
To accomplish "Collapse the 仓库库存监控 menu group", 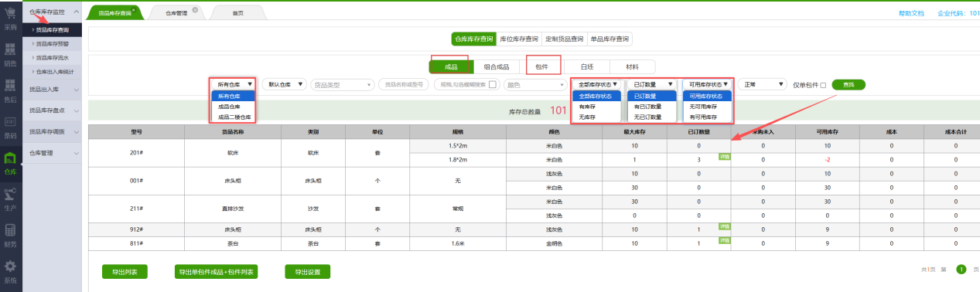I will [x=52, y=12].
